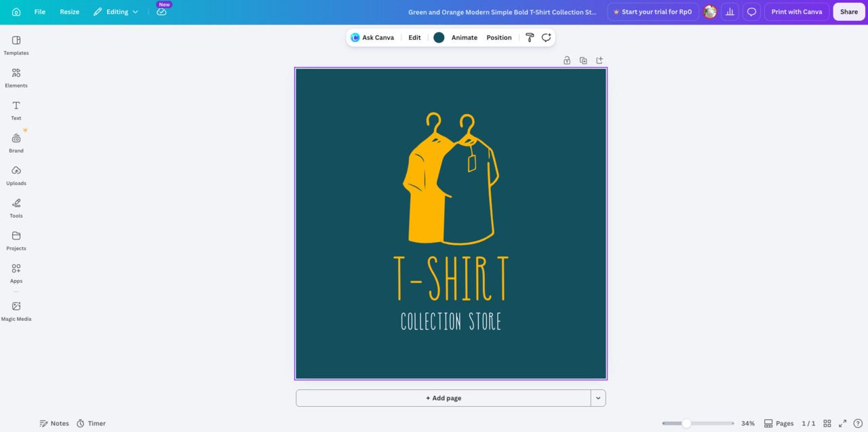Adjust the zoom slider handle
Screen dimensions: 868x432
click(x=686, y=423)
